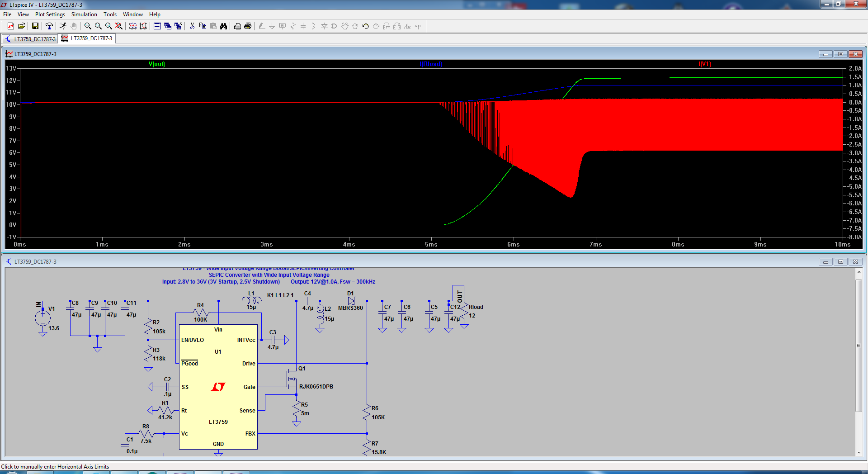Run the simulation with the running-man icon
Screen dimensions: 868x474
point(63,26)
